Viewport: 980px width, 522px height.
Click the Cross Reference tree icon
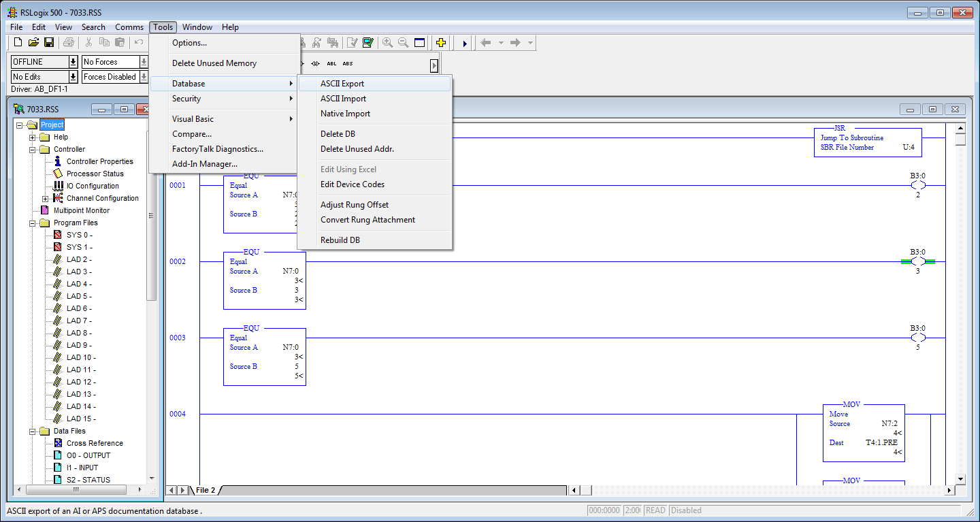click(x=58, y=443)
